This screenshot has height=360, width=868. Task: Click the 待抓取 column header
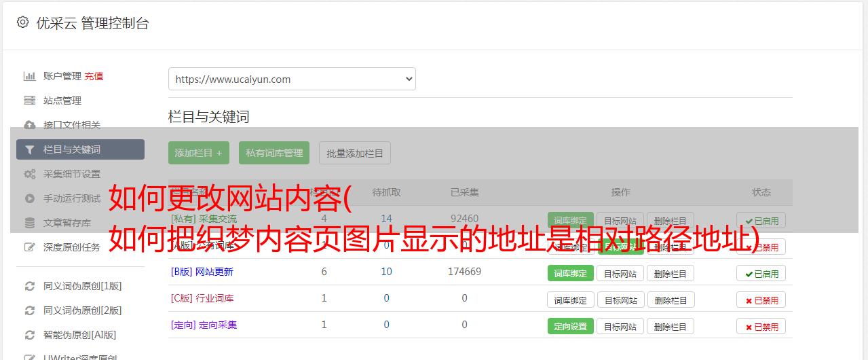click(386, 192)
